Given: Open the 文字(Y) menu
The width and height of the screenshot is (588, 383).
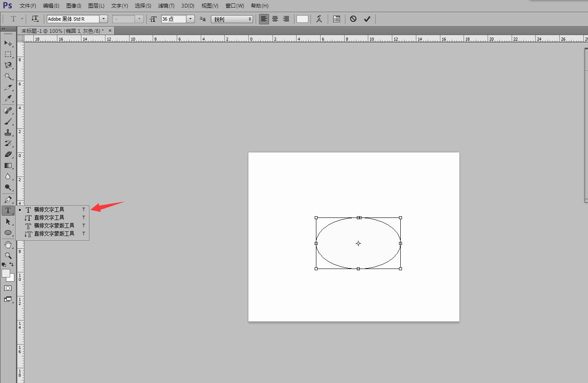Looking at the screenshot, I should tap(120, 6).
